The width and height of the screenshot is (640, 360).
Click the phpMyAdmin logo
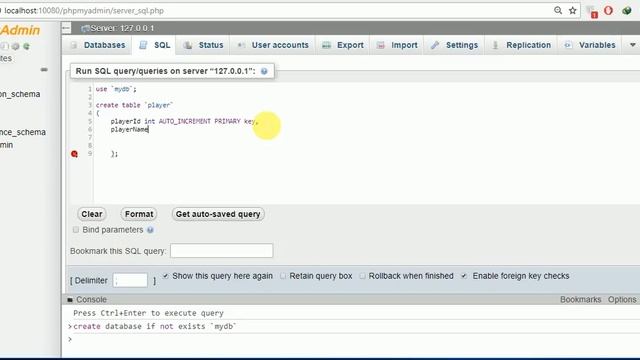tap(20, 30)
